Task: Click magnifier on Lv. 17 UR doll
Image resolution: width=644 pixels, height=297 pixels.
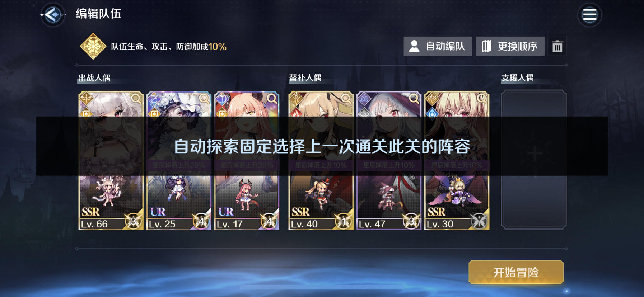Action: (272, 98)
